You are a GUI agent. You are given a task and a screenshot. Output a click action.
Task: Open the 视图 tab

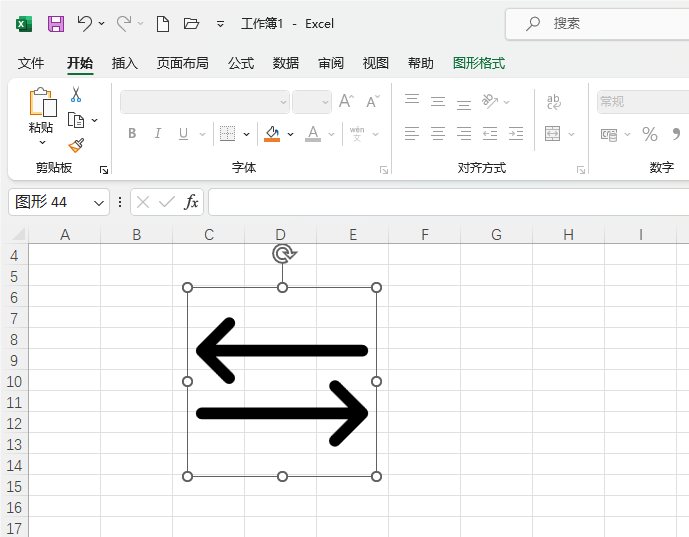[x=376, y=63]
